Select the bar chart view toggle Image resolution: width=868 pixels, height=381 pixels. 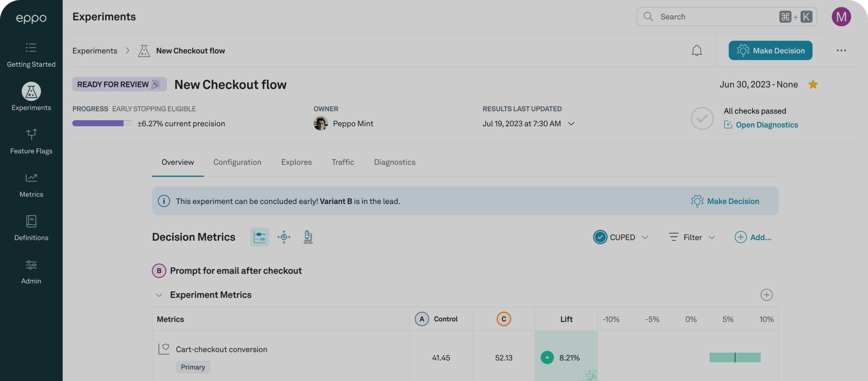click(x=259, y=237)
